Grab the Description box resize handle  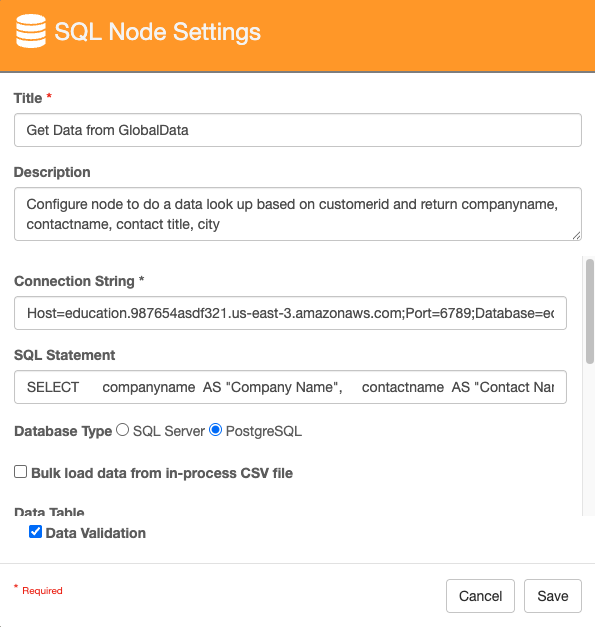pyautogui.click(x=576, y=236)
